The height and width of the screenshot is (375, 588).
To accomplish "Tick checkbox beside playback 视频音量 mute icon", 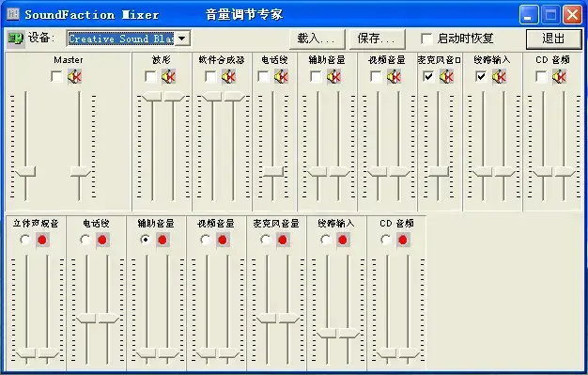I will click(376, 77).
